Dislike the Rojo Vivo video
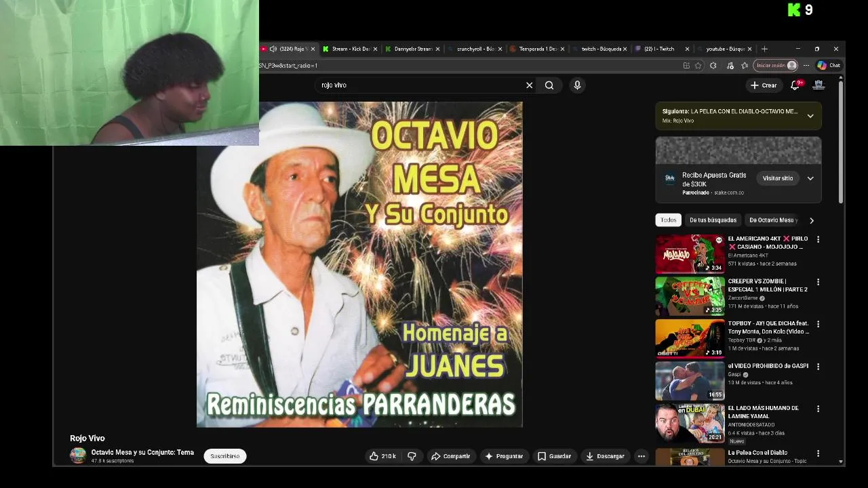Screen dimensions: 868x488 pyautogui.click(x=412, y=456)
